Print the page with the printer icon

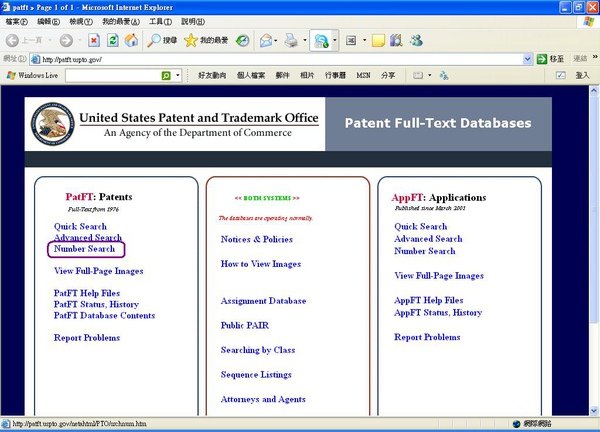291,40
